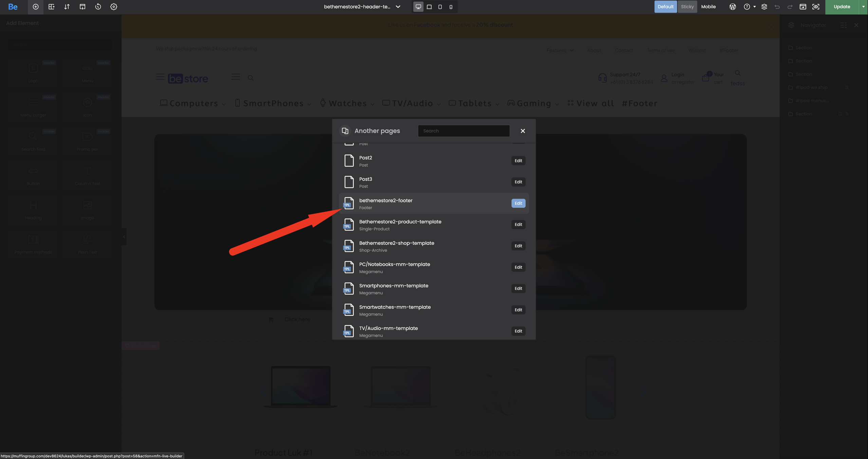This screenshot has height=459, width=868.
Task: Click the Be logo icon
Action: click(x=13, y=7)
